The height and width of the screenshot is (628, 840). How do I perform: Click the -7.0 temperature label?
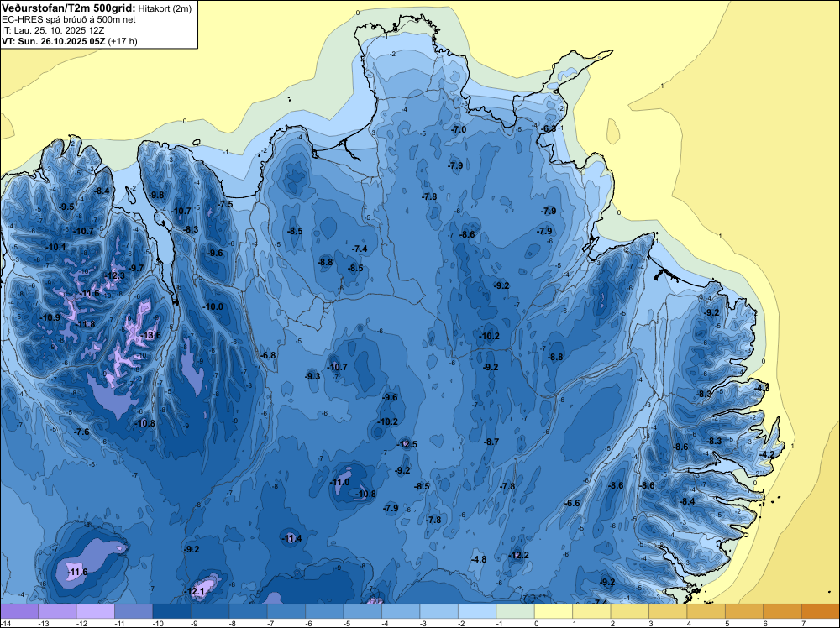(x=459, y=129)
